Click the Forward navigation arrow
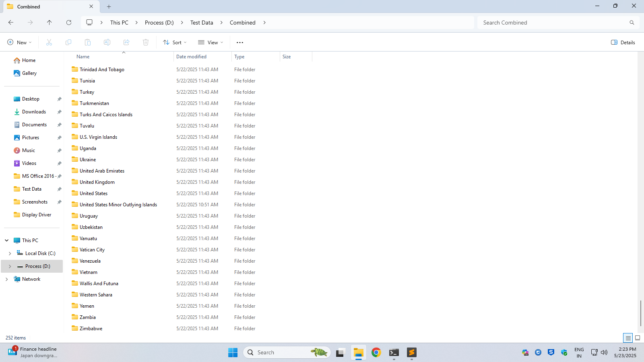The height and width of the screenshot is (362, 644). (30, 23)
